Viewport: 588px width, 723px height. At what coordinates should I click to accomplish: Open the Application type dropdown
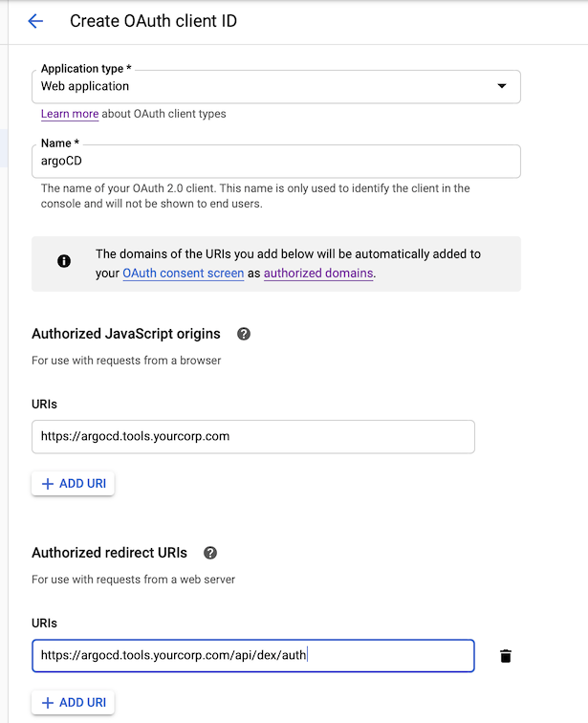(x=276, y=87)
